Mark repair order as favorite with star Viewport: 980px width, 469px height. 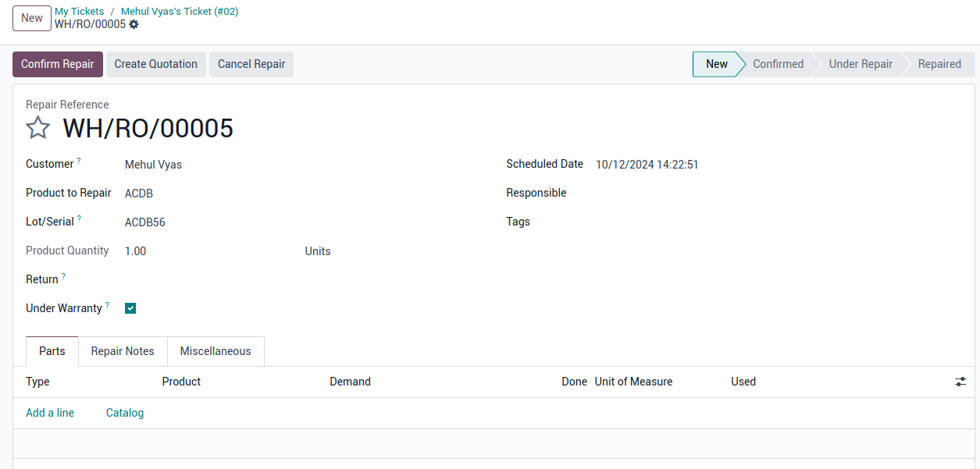[38, 128]
